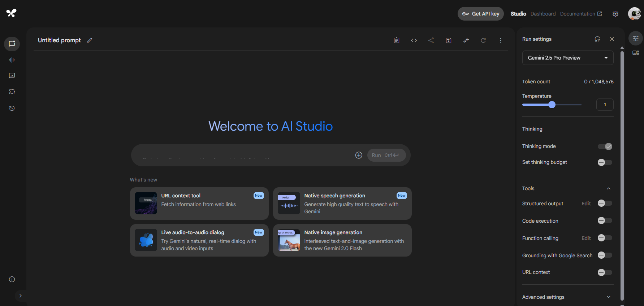Reset run settings to default icon
Viewport: 644px width, 306px height.
tap(597, 39)
